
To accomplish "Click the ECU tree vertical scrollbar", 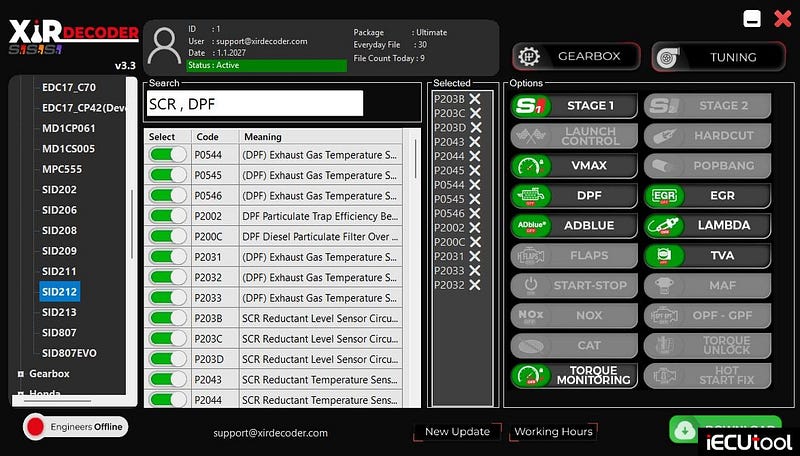I will (132, 224).
